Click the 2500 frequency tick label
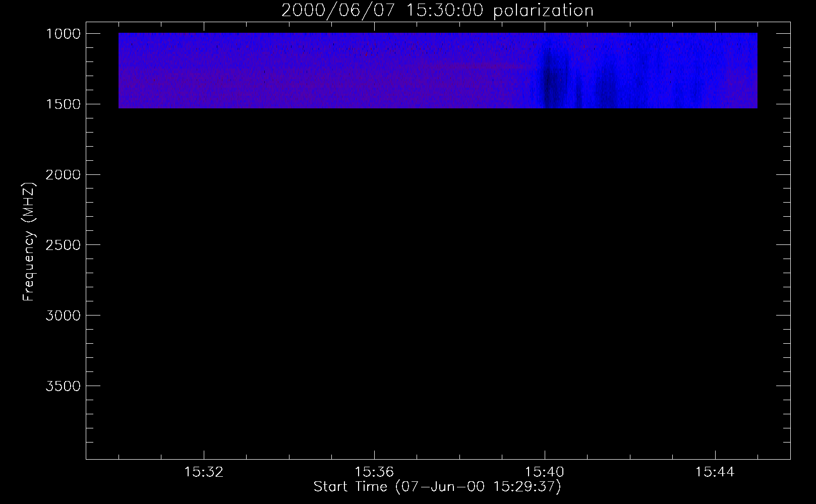Screen dimensions: 816x504 [63, 245]
